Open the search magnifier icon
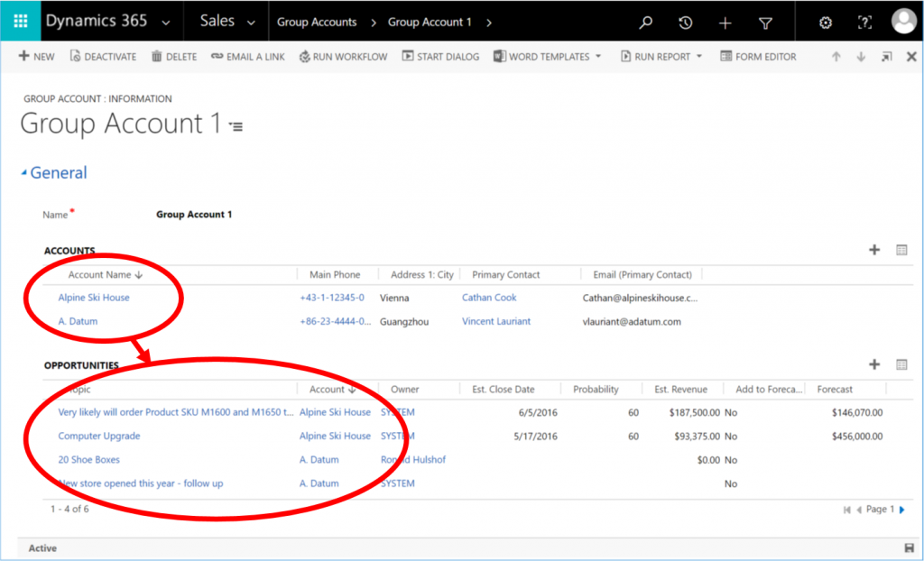Viewport: 924px width, 561px height. coord(646,23)
